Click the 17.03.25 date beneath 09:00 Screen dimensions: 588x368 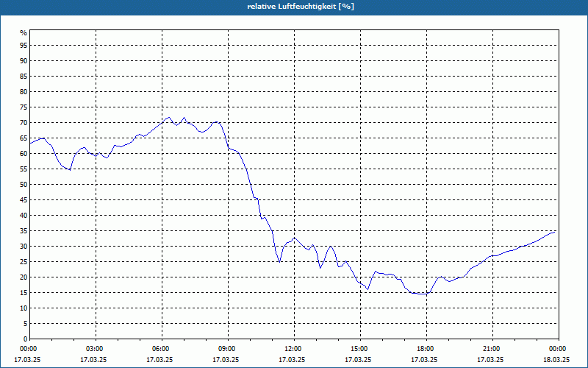pos(226,360)
